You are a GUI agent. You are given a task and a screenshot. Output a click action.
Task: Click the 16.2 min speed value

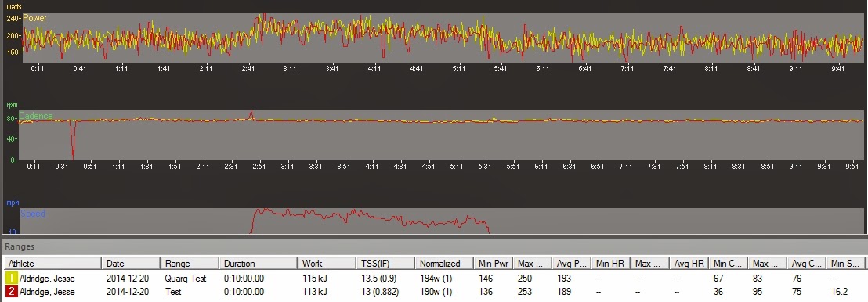(x=840, y=292)
